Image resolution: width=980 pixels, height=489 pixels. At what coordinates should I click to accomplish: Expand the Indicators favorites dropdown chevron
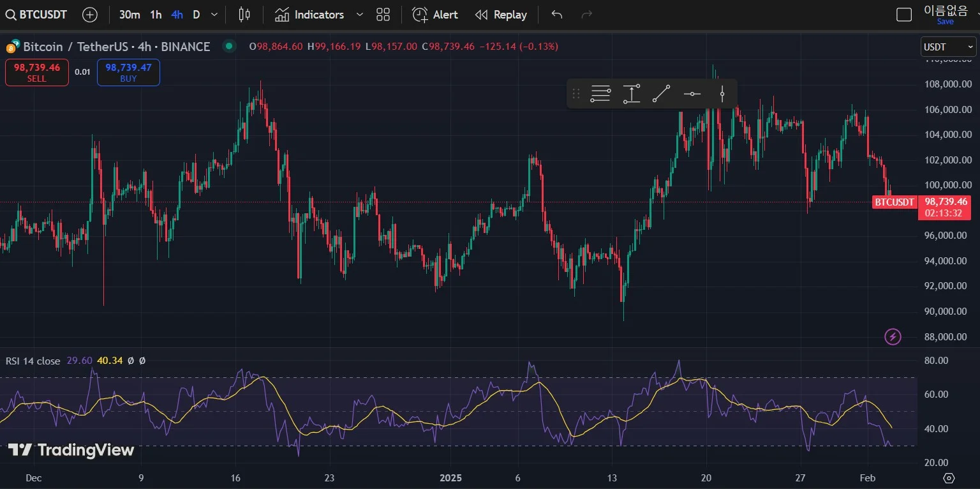click(x=360, y=15)
